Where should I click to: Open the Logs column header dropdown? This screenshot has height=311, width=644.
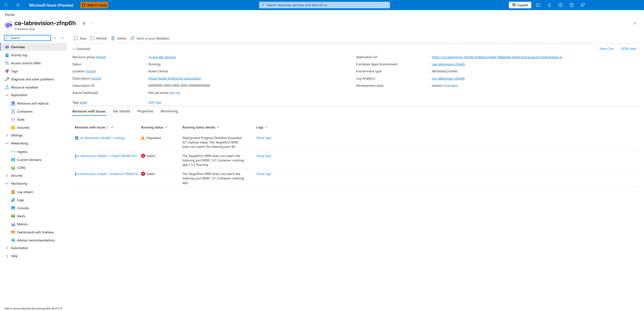pyautogui.click(x=267, y=127)
